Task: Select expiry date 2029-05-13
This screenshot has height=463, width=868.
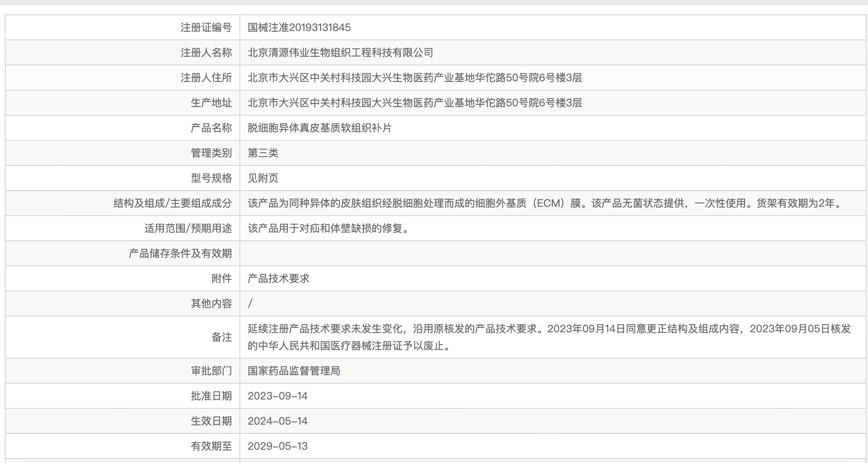Action: click(x=278, y=446)
